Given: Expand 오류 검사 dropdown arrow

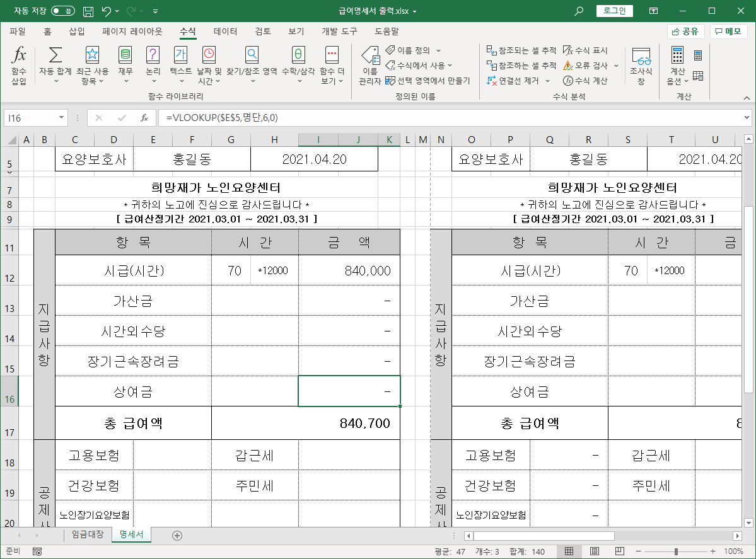Looking at the screenshot, I should coord(616,66).
